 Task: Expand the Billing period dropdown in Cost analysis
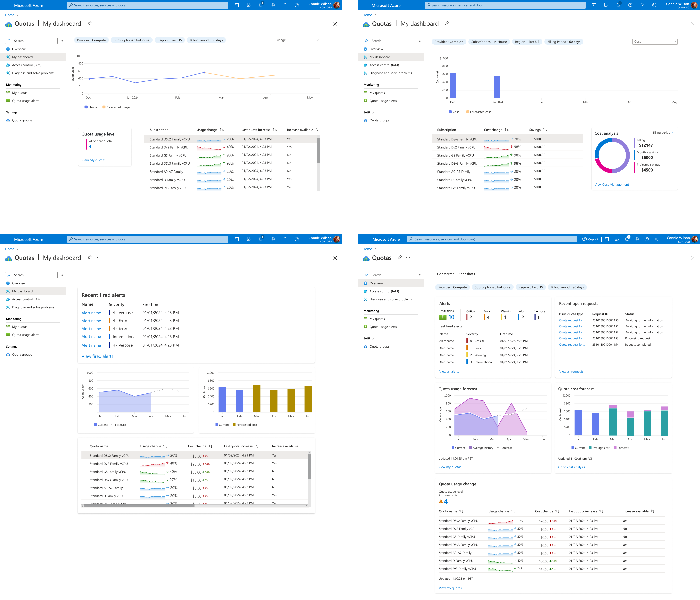tap(662, 132)
